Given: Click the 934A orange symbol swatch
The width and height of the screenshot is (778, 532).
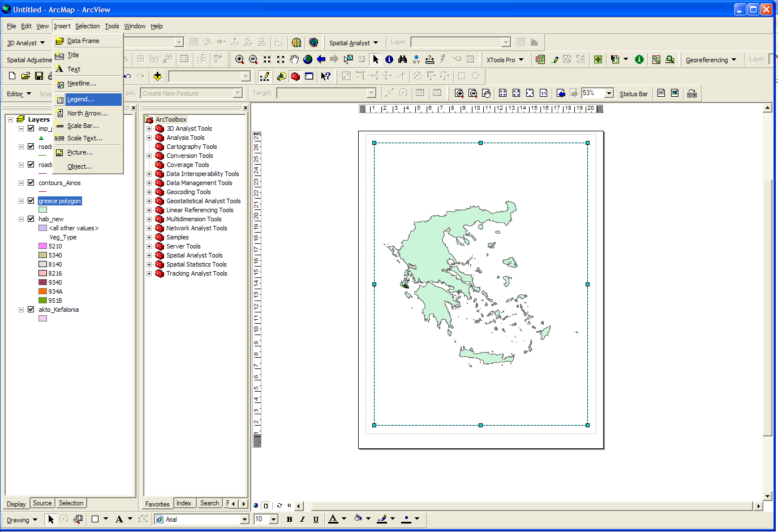Looking at the screenshot, I should [42, 291].
